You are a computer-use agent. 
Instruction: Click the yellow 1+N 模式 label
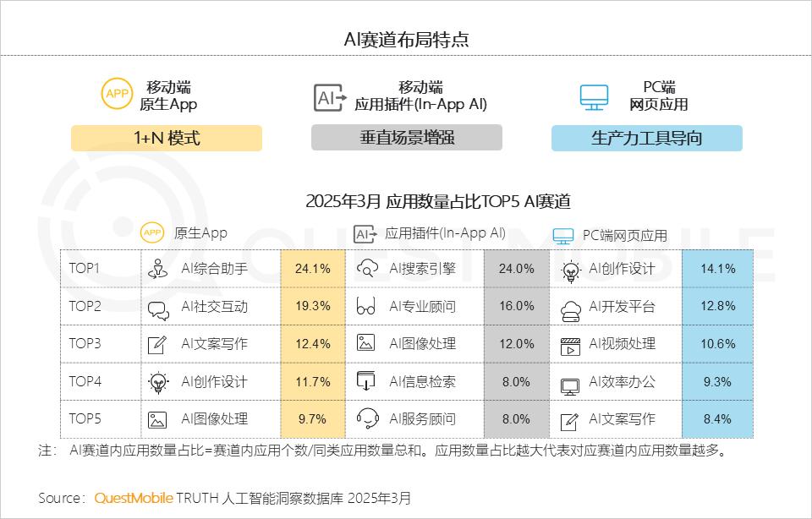[167, 138]
